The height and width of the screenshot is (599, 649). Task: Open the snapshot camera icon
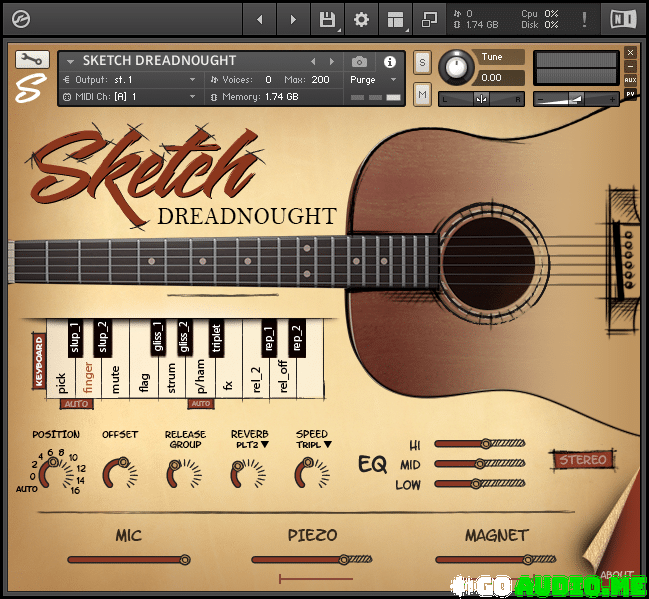[x=359, y=62]
